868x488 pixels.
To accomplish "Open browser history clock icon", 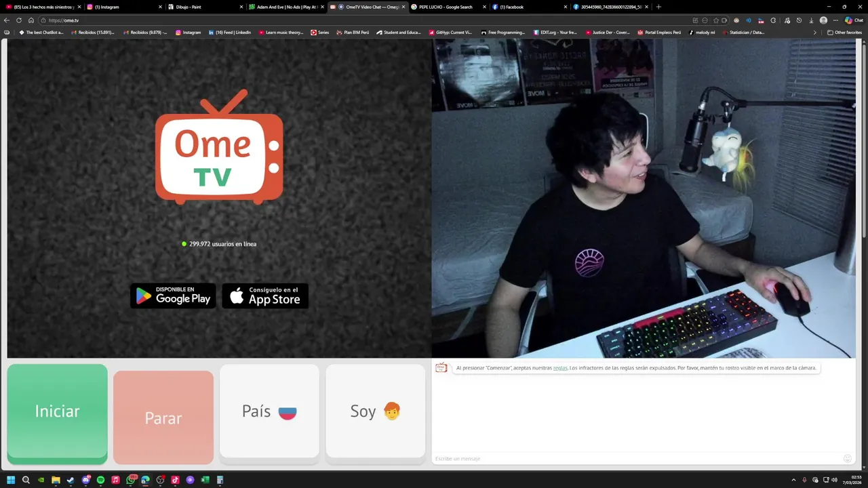I will click(x=798, y=20).
